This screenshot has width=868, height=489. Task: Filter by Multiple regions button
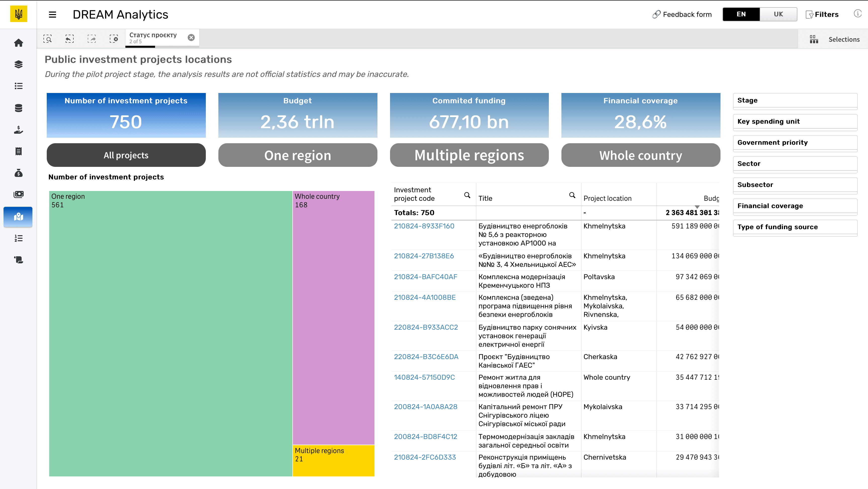click(x=469, y=155)
